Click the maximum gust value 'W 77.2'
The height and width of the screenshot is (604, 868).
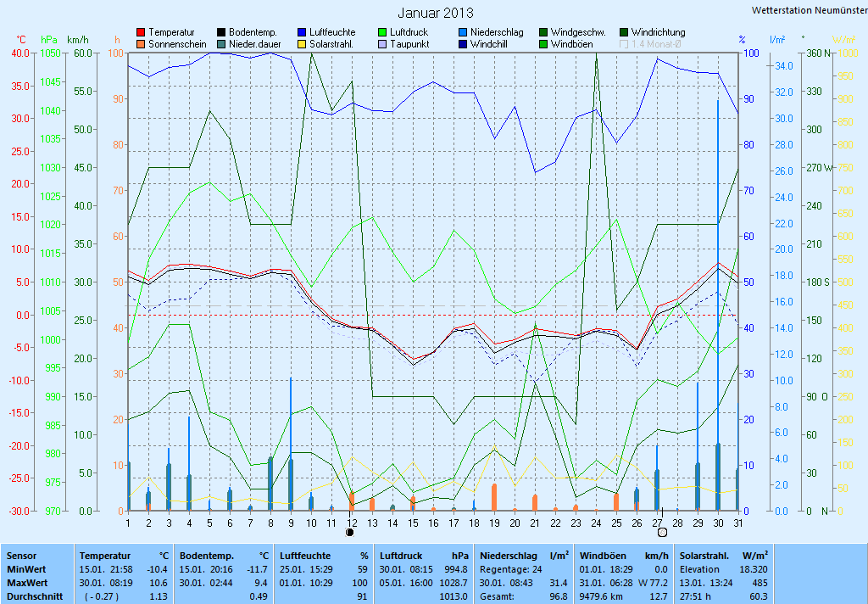tap(654, 583)
